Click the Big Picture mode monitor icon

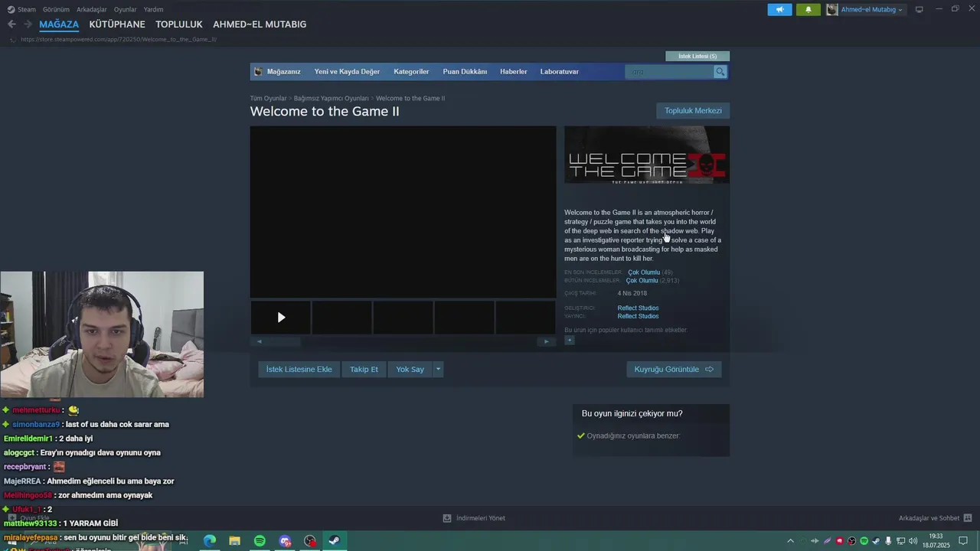pyautogui.click(x=920, y=9)
